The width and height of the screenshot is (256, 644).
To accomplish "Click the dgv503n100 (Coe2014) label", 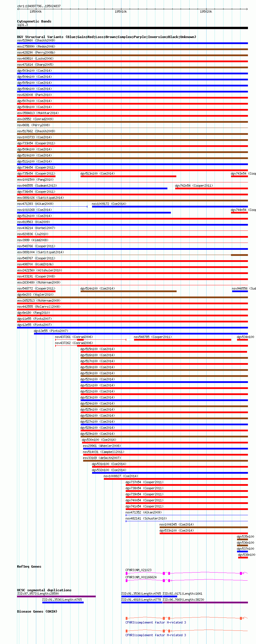I will (34, 71).
